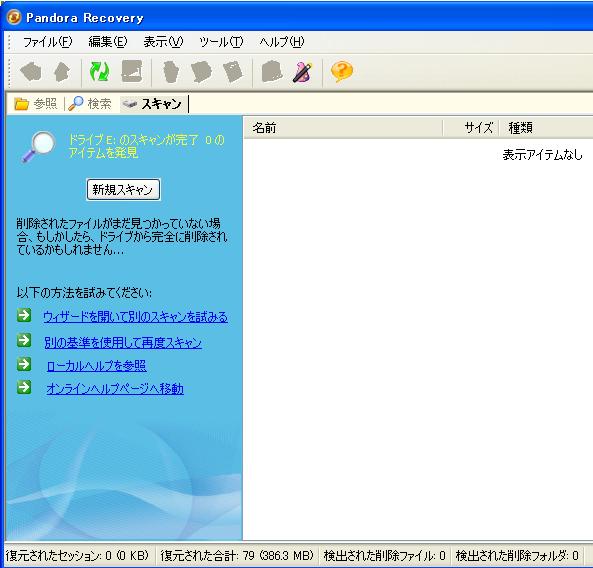
Task: Click status bar 復元された合計: 79 (386.3 MB)
Action: click(237, 556)
